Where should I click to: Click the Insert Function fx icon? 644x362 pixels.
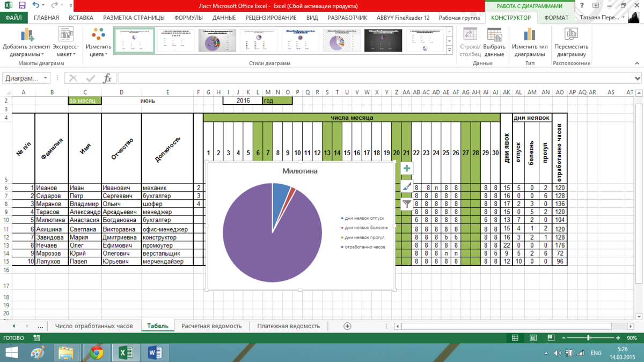[x=107, y=78]
